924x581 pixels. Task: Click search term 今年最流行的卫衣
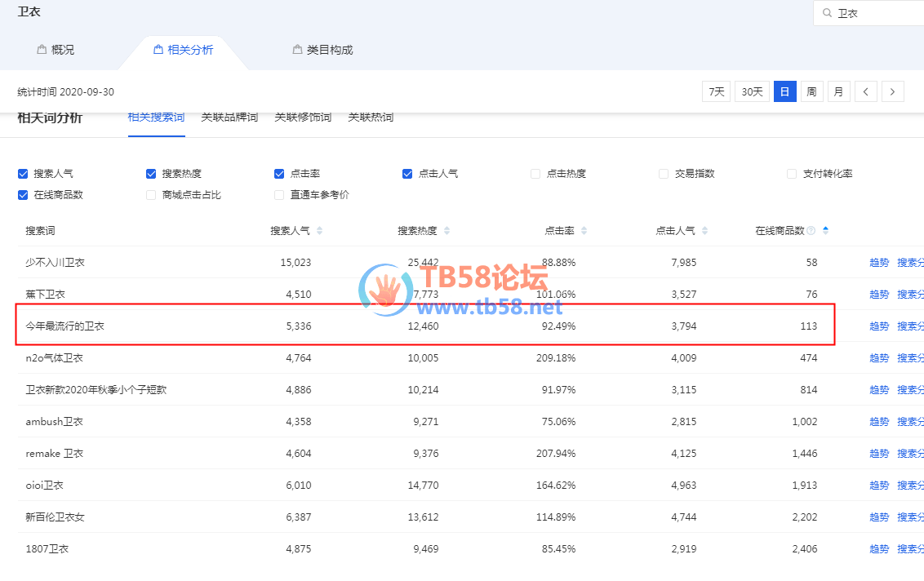(x=64, y=326)
